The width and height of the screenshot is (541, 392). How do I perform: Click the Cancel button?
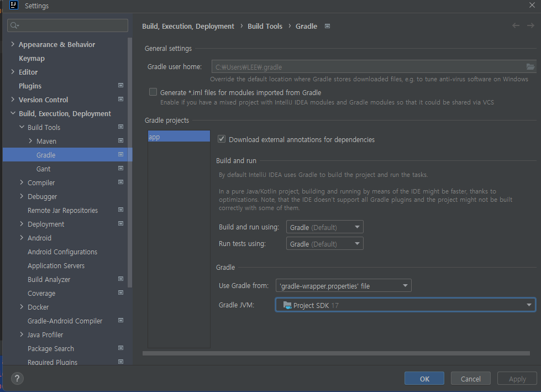click(471, 379)
